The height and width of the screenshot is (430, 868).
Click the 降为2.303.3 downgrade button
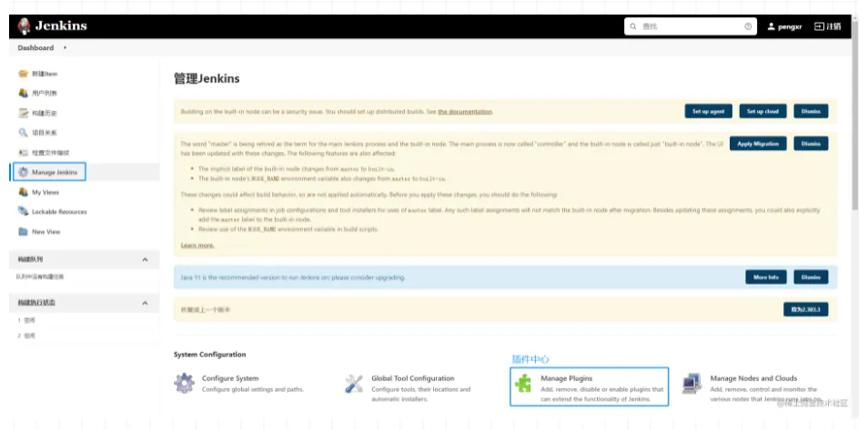pos(805,309)
